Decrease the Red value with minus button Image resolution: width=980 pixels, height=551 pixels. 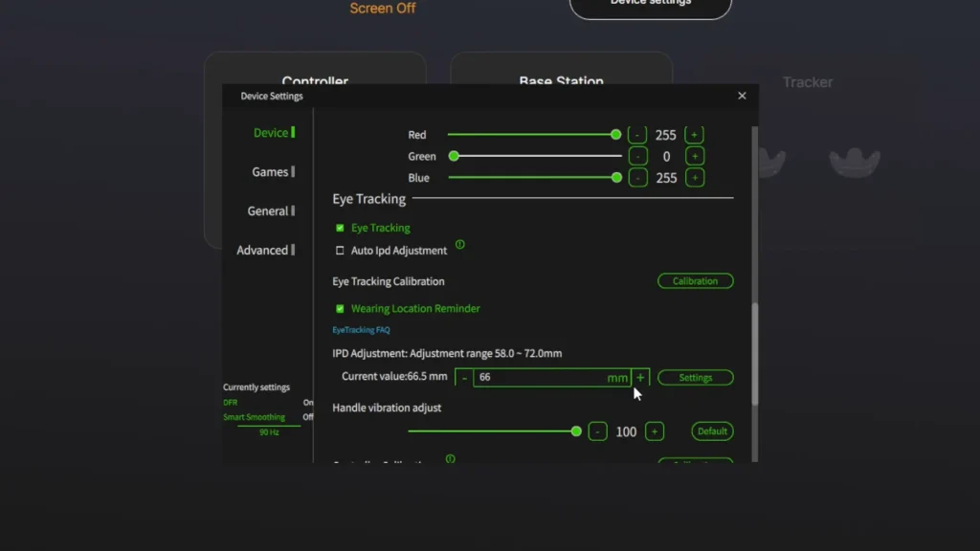tap(636, 135)
